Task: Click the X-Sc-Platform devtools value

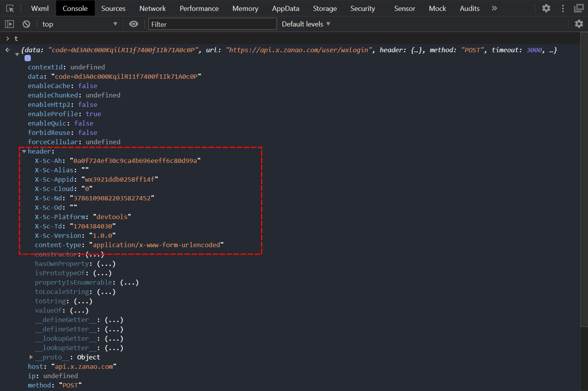Action: [x=112, y=217]
